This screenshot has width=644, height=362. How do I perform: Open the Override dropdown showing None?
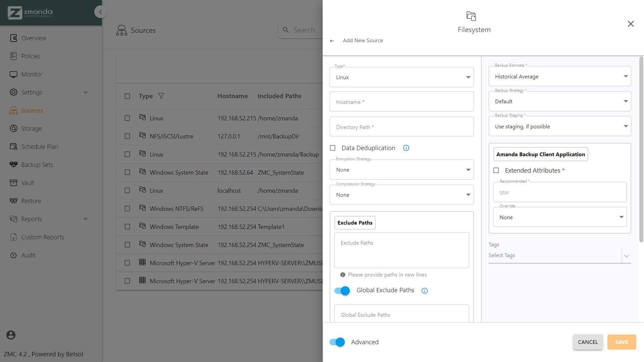(x=560, y=217)
